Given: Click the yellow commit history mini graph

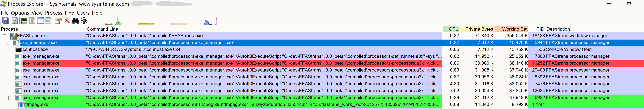Looking at the screenshot, I should tap(139, 21).
